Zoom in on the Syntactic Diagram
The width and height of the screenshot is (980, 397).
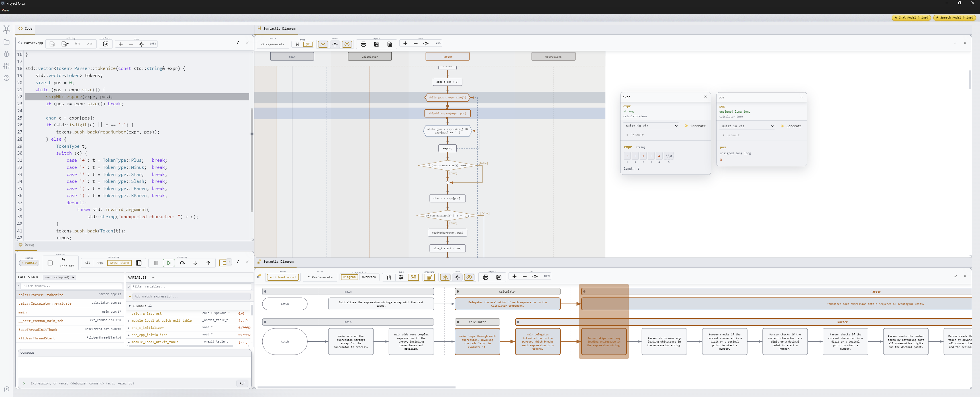tap(405, 43)
